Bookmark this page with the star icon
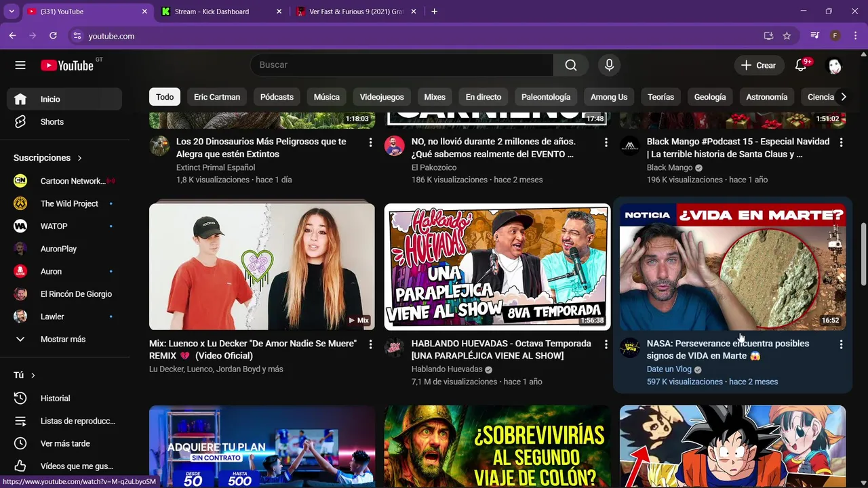868x488 pixels. pos(787,36)
